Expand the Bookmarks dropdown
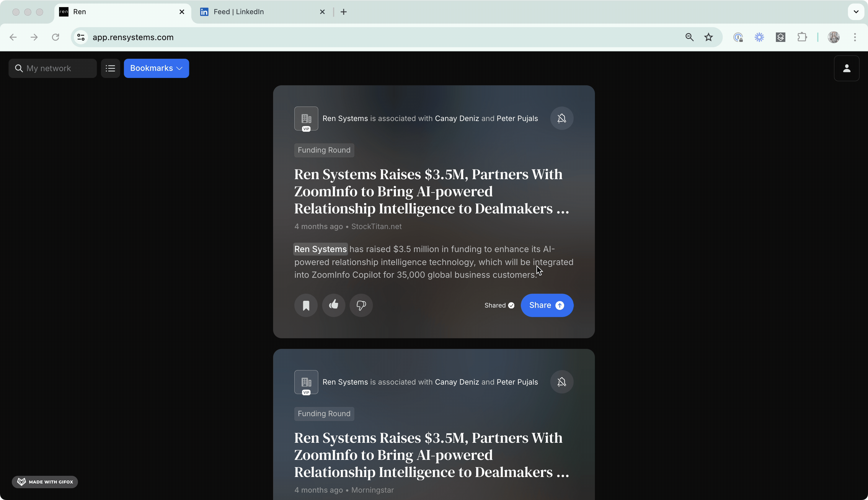The width and height of the screenshot is (868, 500). (x=156, y=68)
